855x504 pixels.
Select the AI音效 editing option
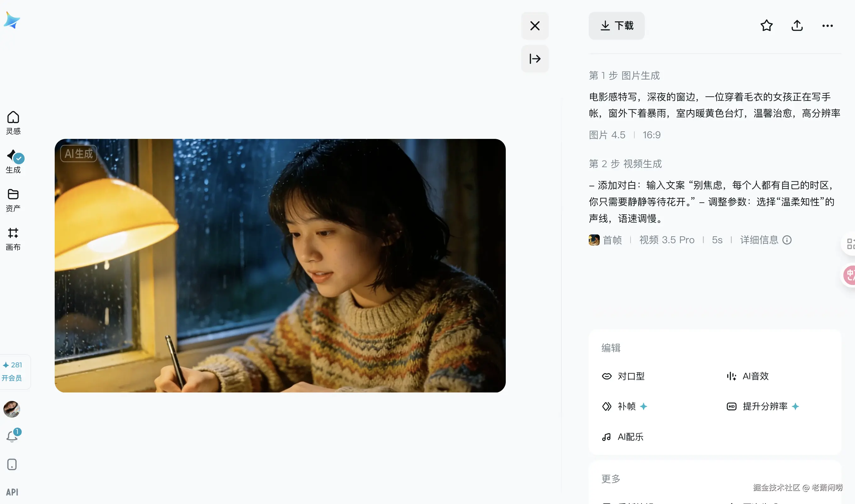pos(747,376)
